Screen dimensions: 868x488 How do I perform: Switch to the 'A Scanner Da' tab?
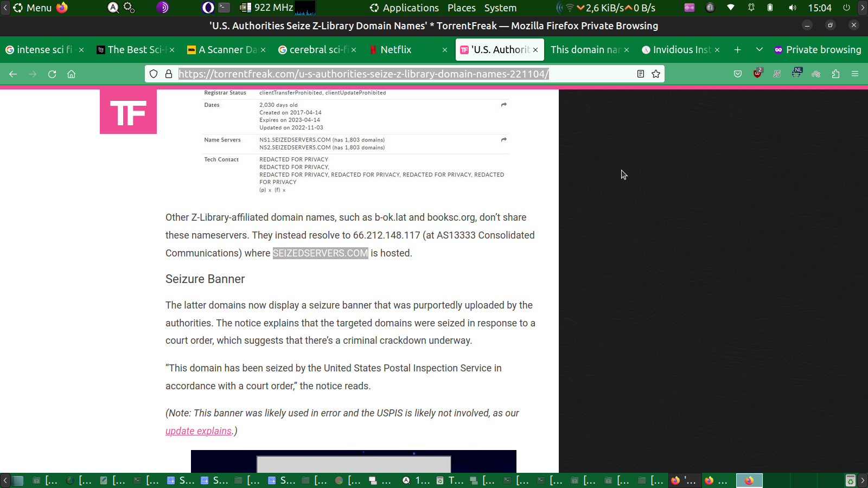(x=226, y=50)
